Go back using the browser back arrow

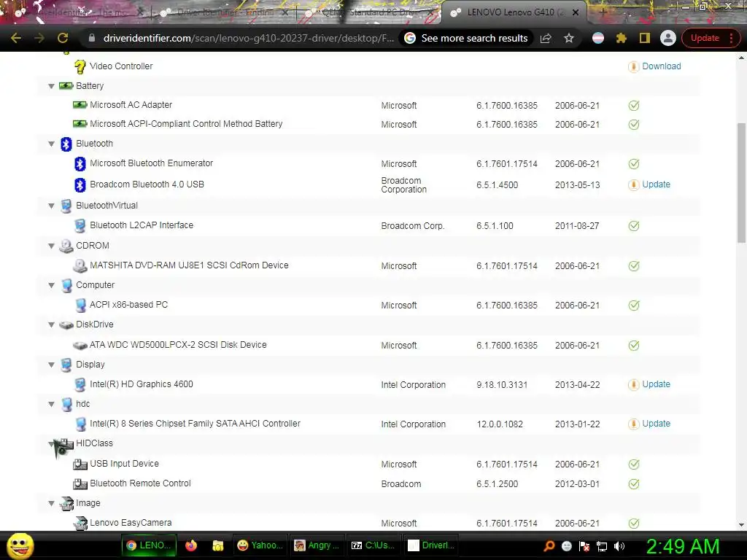point(16,38)
